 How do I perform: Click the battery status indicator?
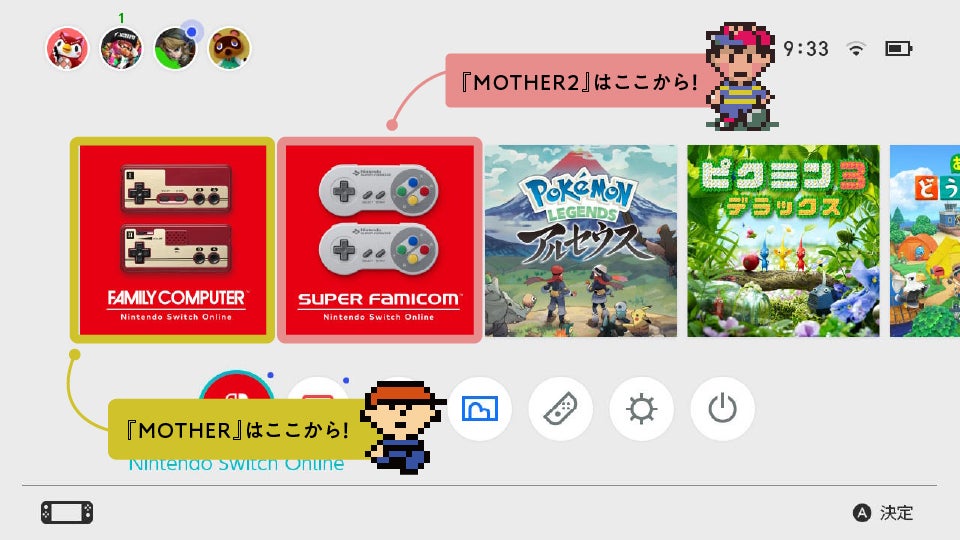pos(899,48)
